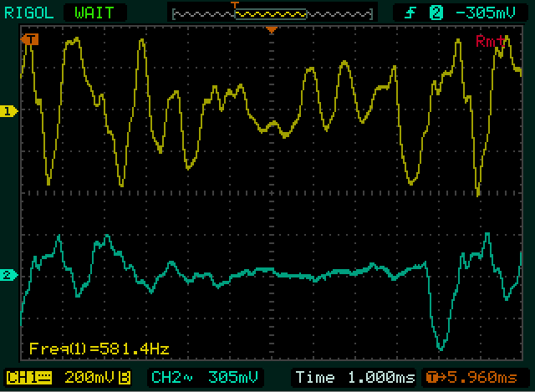Screen dimensions: 535x392
Task: Click the RIGOL logo
Action: coord(27,13)
